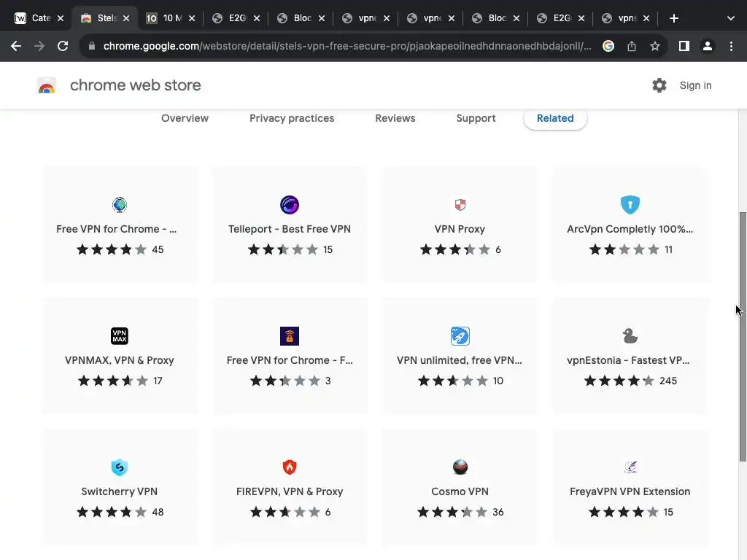Viewport: 747px width, 560px height.
Task: Reload the page
Action: 63,46
